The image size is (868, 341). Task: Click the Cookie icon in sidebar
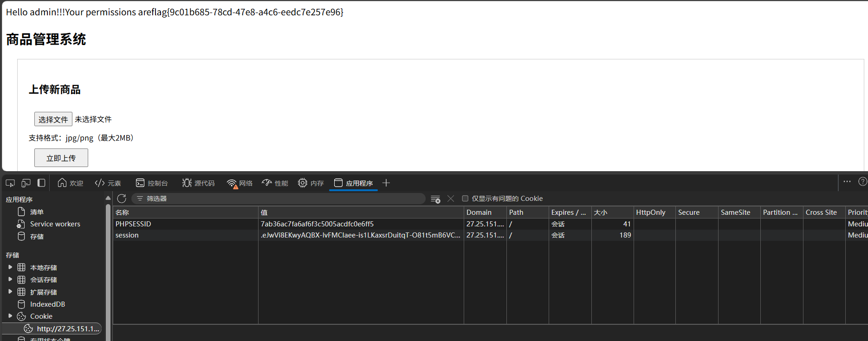point(21,316)
